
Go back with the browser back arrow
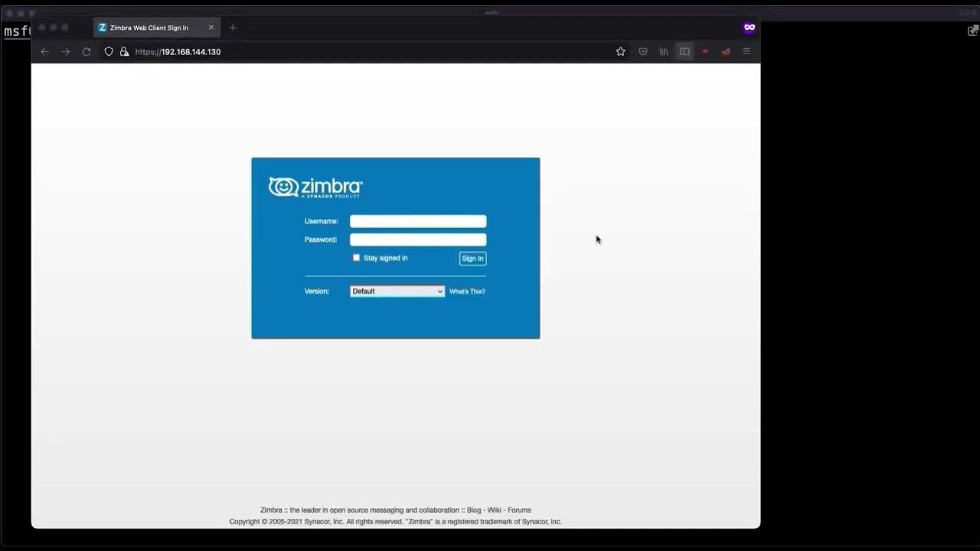click(44, 51)
